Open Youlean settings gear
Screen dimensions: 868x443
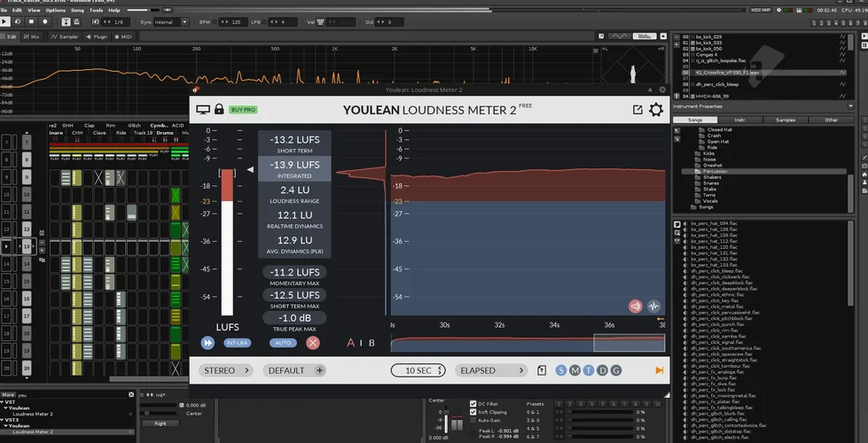(656, 110)
